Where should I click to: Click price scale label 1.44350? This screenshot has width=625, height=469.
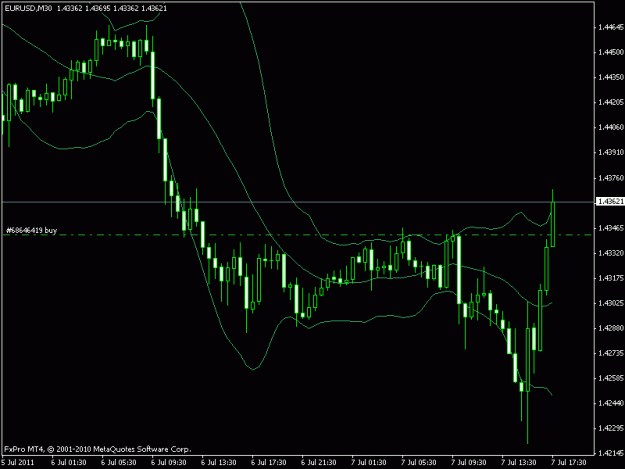click(611, 77)
